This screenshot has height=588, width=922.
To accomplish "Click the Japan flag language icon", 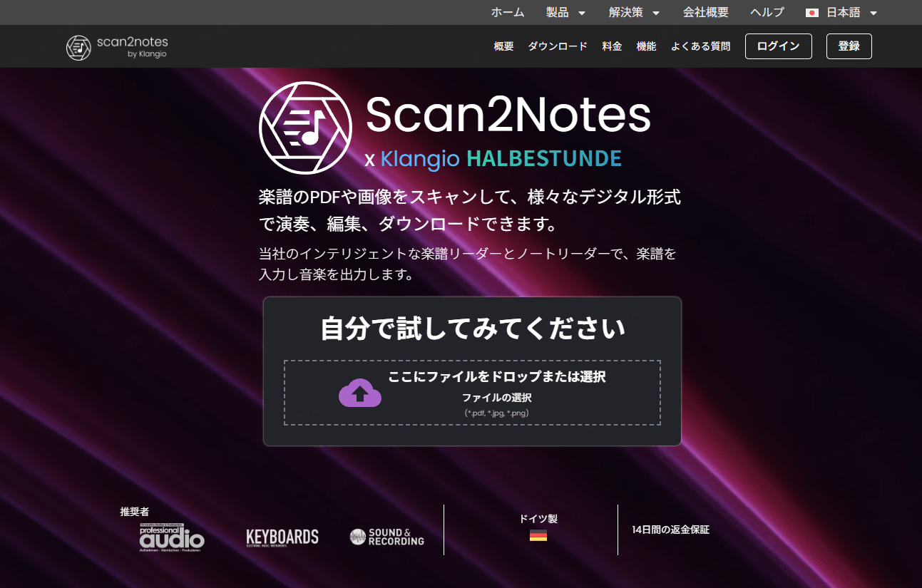I will click(x=811, y=13).
